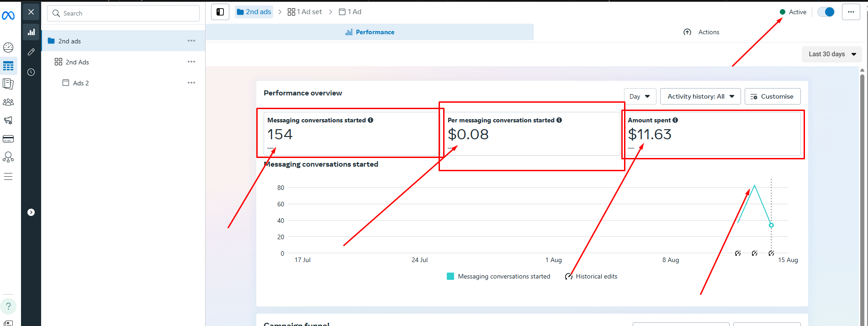Image resolution: width=868 pixels, height=326 pixels.
Task: Click the help question mark icon
Action: [x=8, y=306]
